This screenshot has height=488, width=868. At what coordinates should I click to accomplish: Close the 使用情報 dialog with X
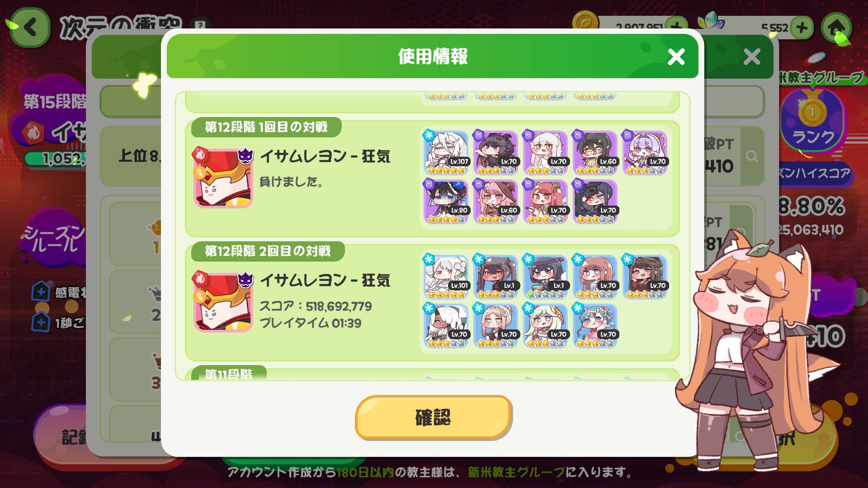676,57
